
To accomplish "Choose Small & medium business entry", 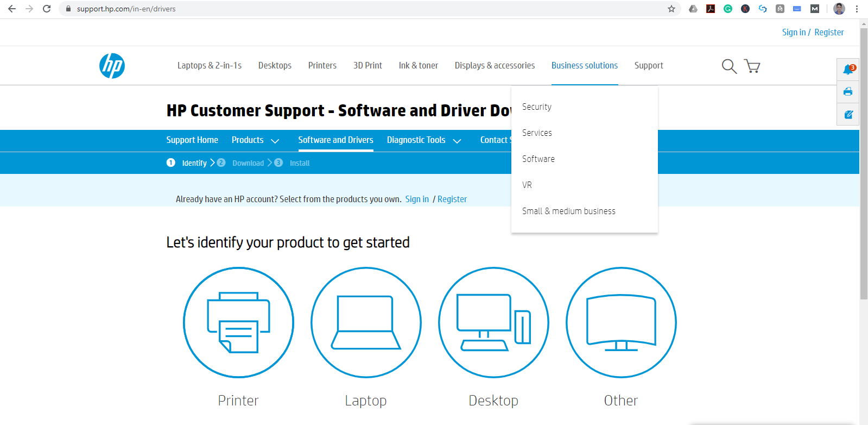I will tap(569, 211).
